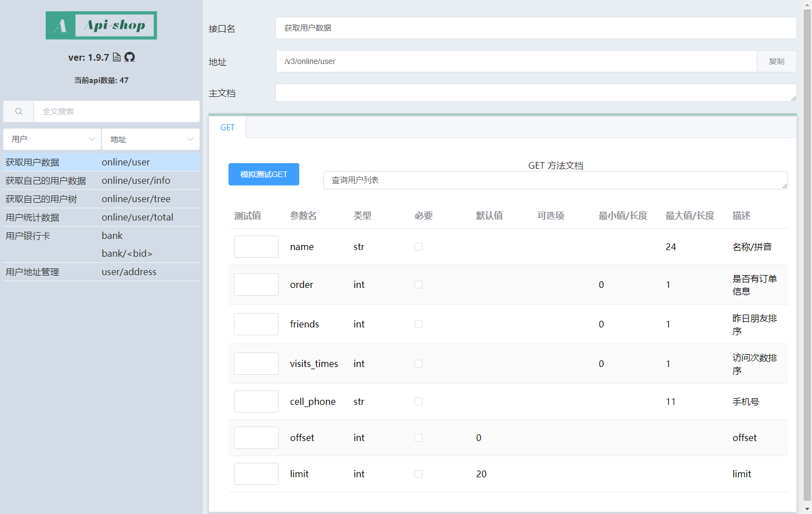
Task: Focus test value field for limit
Action: (256, 474)
